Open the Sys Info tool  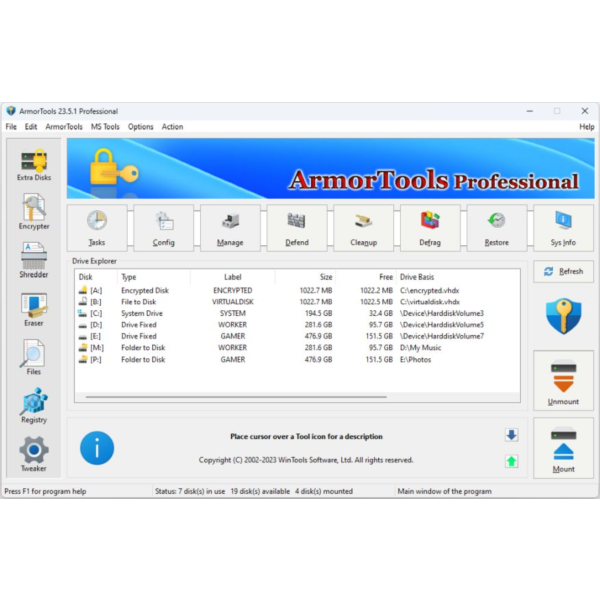tap(563, 228)
